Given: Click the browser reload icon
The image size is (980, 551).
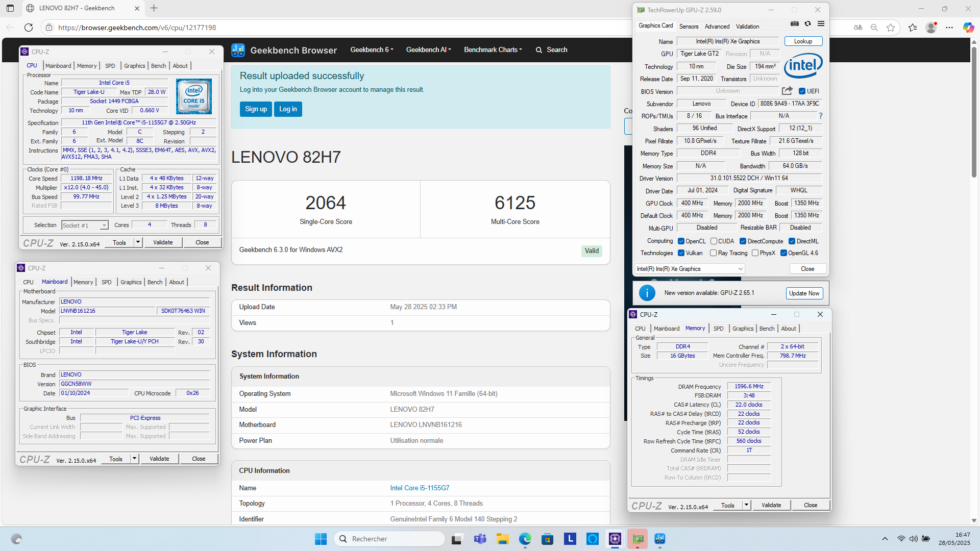Looking at the screenshot, I should point(29,28).
